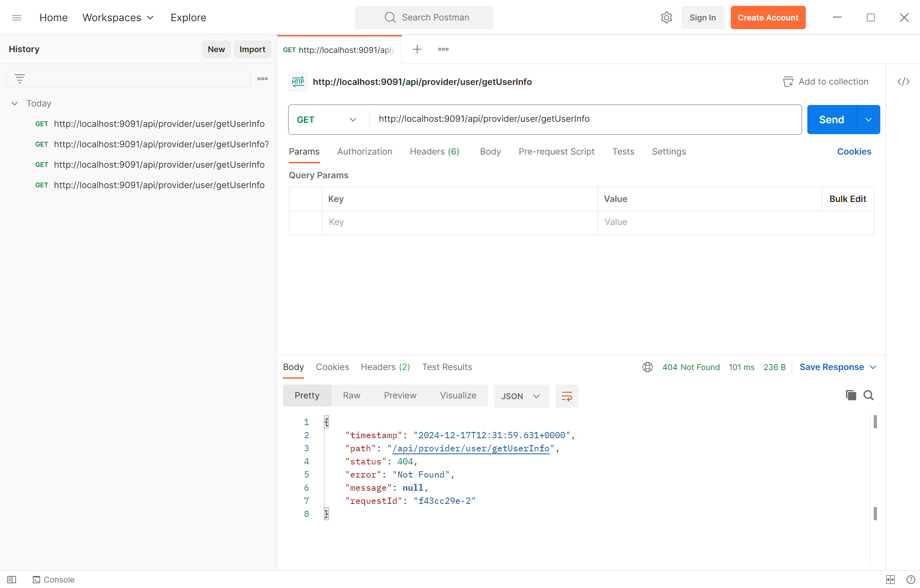920x588 pixels.
Task: Click the history filter icon
Action: click(19, 79)
